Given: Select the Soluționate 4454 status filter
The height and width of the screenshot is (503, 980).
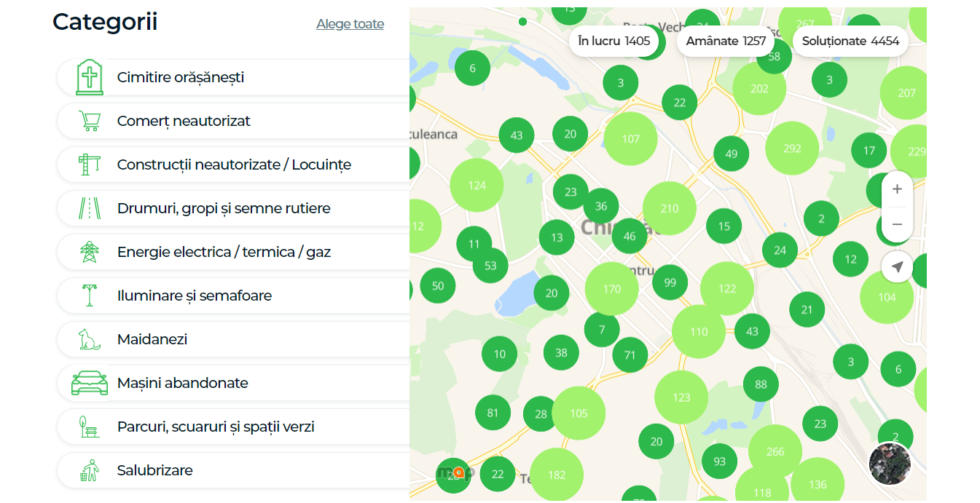Looking at the screenshot, I should point(850,41).
